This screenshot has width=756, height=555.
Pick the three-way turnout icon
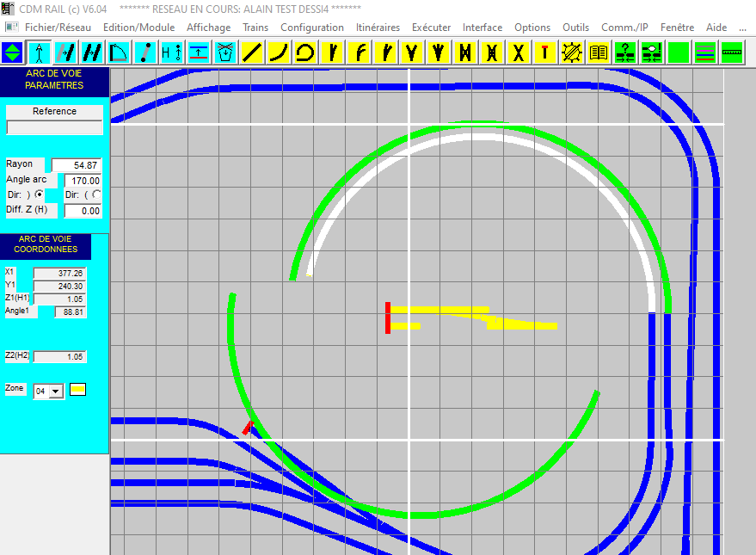tap(438, 52)
